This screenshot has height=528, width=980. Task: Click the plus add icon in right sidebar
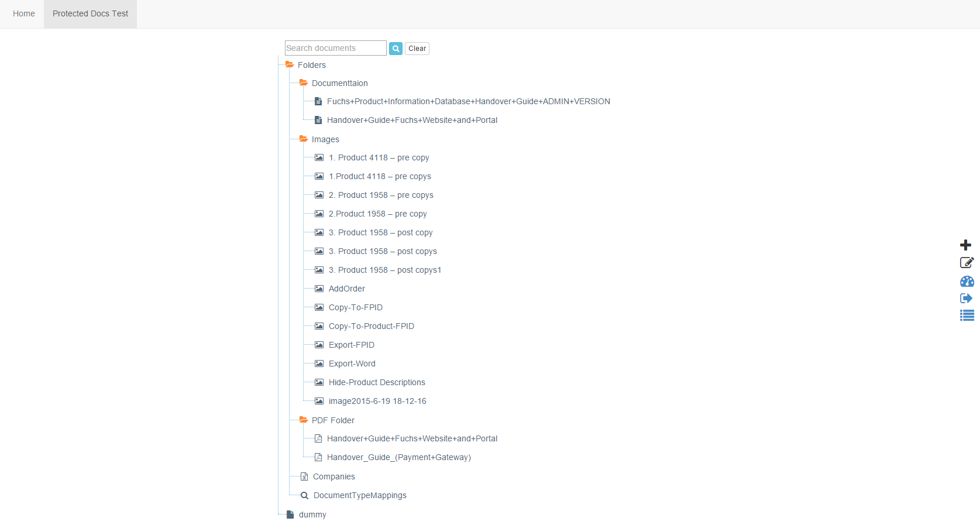click(965, 245)
